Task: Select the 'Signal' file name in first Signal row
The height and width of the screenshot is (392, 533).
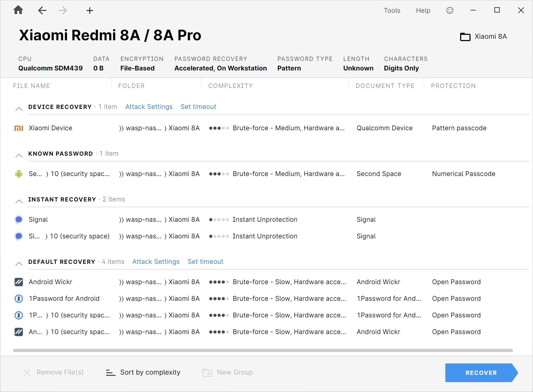Action: (38, 220)
